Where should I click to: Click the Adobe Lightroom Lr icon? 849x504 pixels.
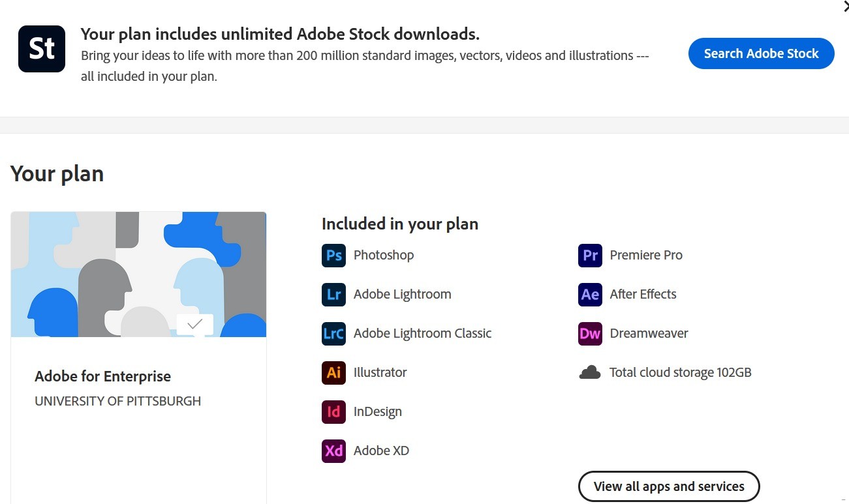(333, 294)
